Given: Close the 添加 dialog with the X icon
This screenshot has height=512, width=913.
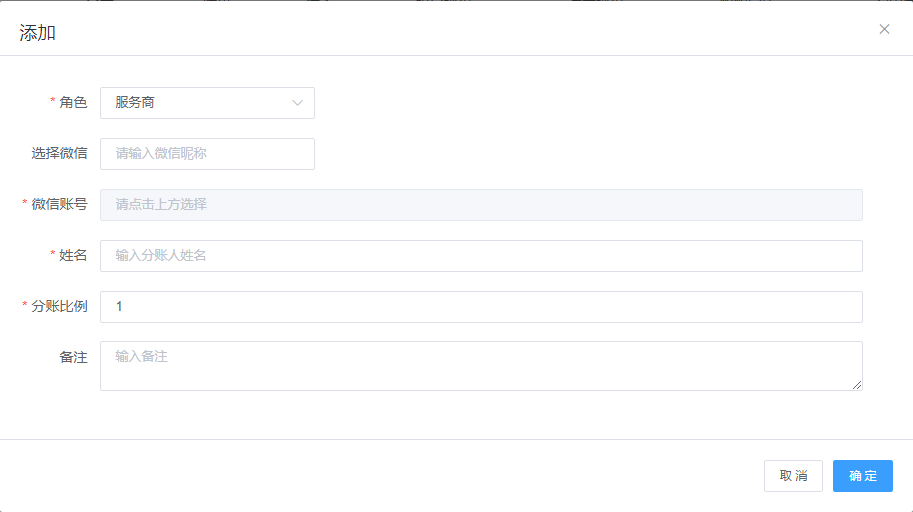Looking at the screenshot, I should tap(884, 29).
